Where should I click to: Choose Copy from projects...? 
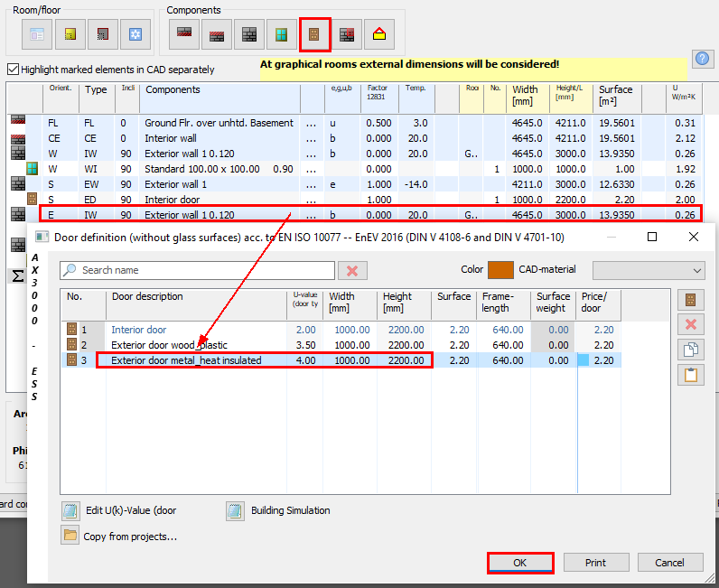click(x=130, y=537)
